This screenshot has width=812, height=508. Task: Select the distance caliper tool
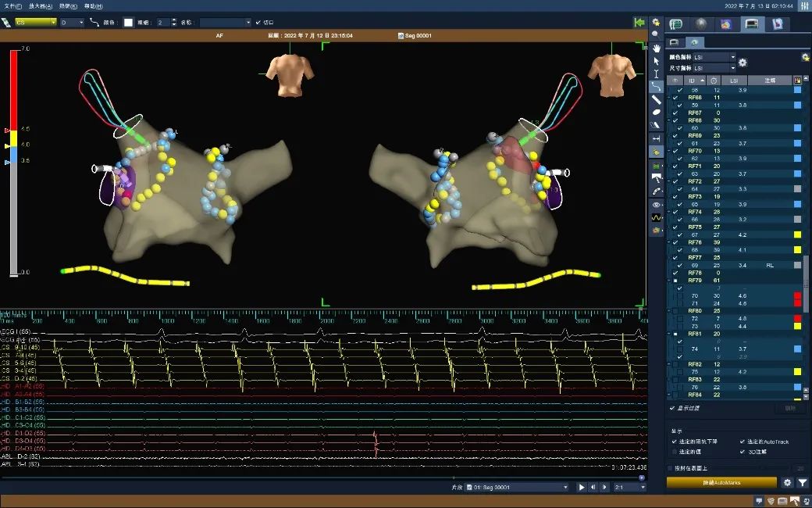point(656,139)
